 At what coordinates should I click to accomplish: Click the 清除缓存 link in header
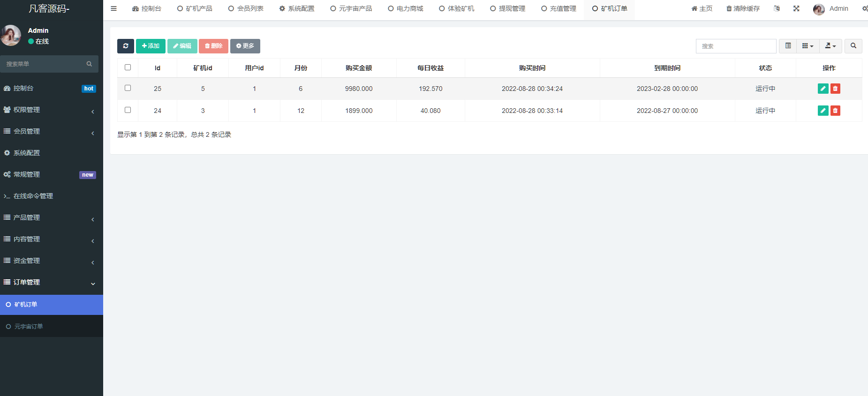(x=743, y=8)
